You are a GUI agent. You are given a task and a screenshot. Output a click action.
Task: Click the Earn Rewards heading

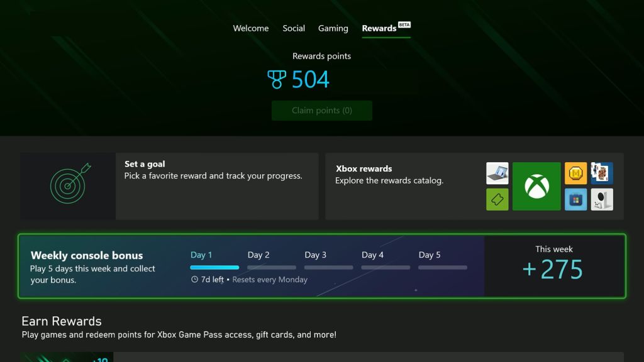[x=62, y=321]
